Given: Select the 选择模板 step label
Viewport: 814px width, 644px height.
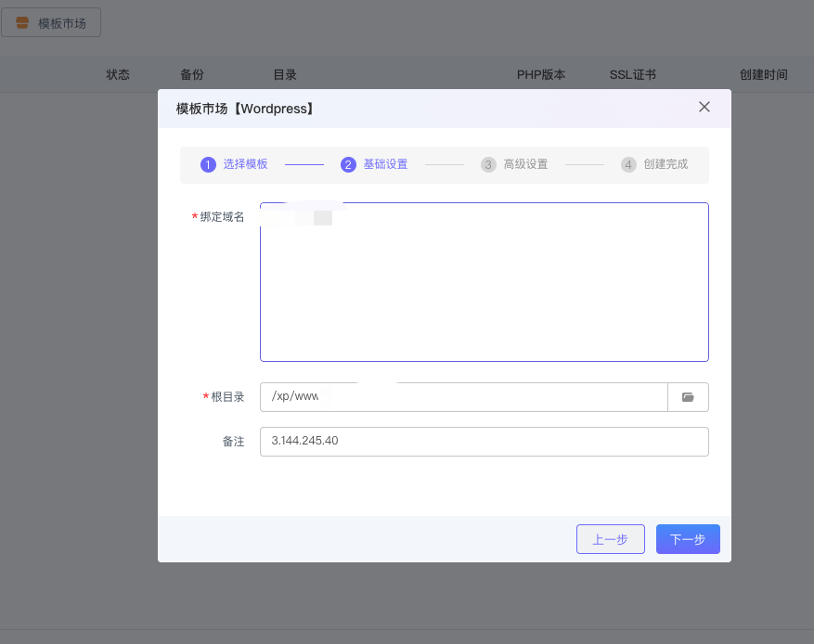Looking at the screenshot, I should [x=245, y=164].
